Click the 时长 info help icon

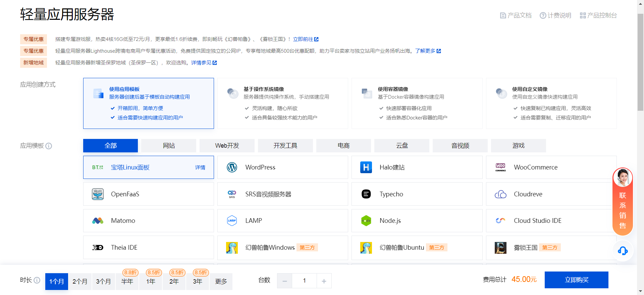coord(37,280)
